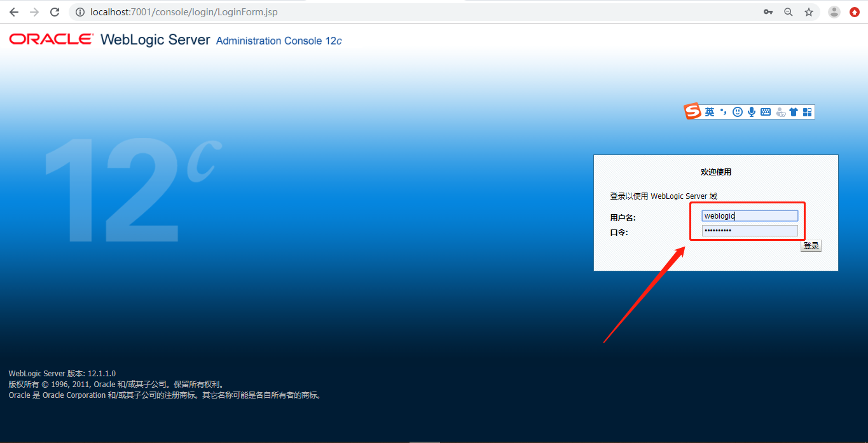Click the browser Back arrow
Image resolution: width=868 pixels, height=443 pixels.
point(13,12)
